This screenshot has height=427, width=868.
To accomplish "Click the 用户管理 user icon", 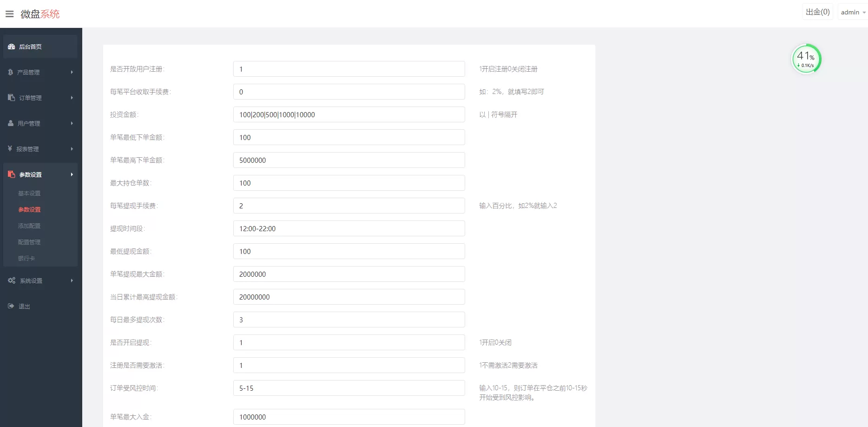I will coord(10,123).
